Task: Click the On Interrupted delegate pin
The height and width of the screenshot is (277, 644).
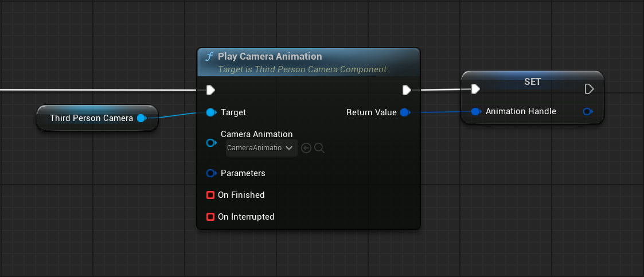Action: [210, 217]
